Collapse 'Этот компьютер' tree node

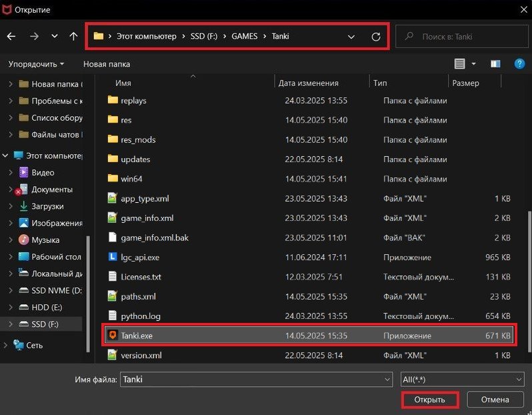tap(5, 155)
